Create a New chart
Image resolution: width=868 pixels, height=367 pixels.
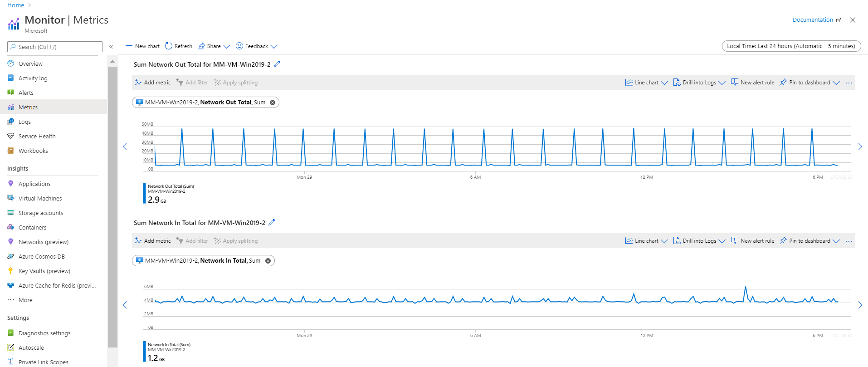(142, 46)
